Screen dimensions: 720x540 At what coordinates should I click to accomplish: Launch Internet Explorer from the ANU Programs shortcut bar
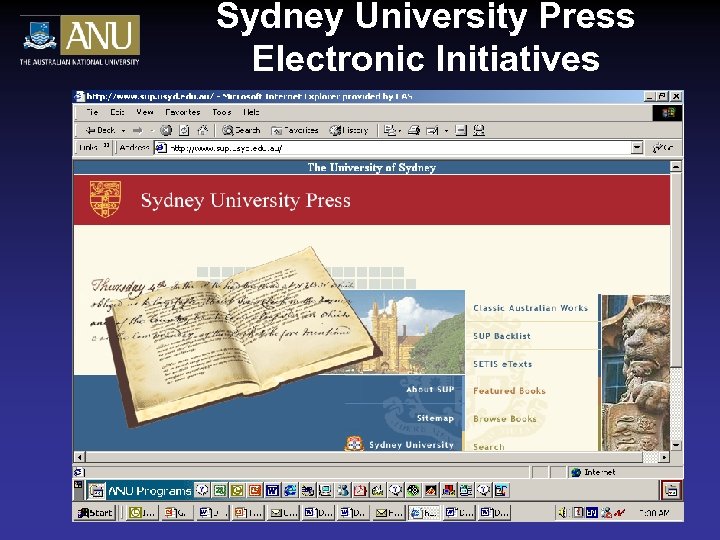pyautogui.click(x=290, y=491)
